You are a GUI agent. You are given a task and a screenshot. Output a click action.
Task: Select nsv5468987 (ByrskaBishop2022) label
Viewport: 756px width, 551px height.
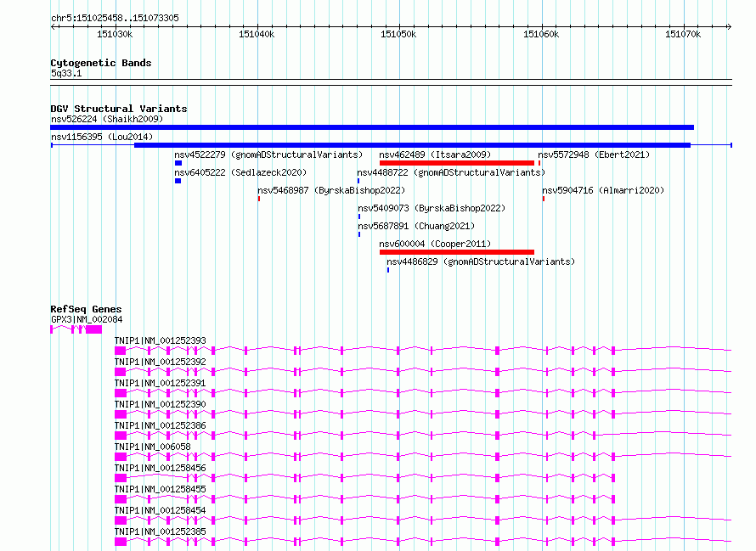coord(331,190)
